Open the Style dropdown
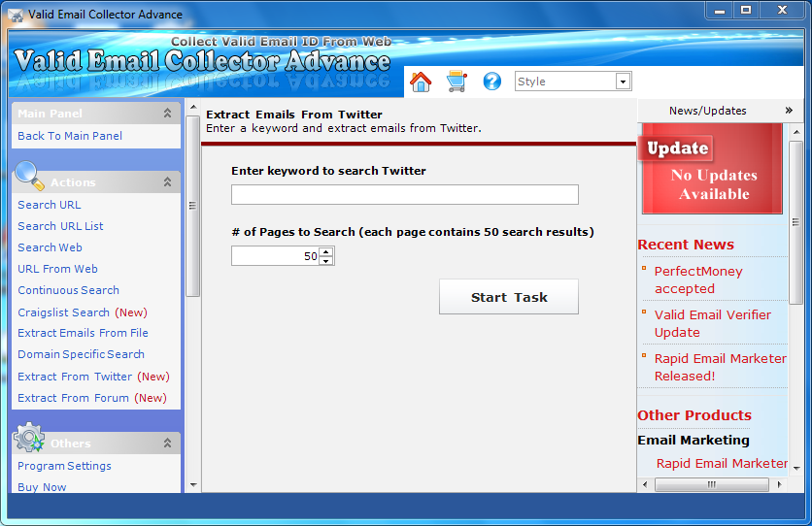This screenshot has height=526, width=812. click(623, 82)
